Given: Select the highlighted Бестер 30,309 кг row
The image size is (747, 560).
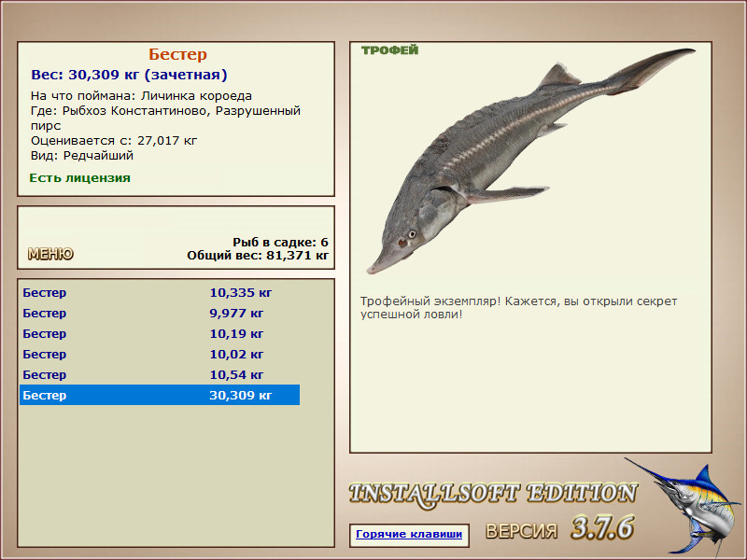Looking at the screenshot, I should (x=160, y=395).
